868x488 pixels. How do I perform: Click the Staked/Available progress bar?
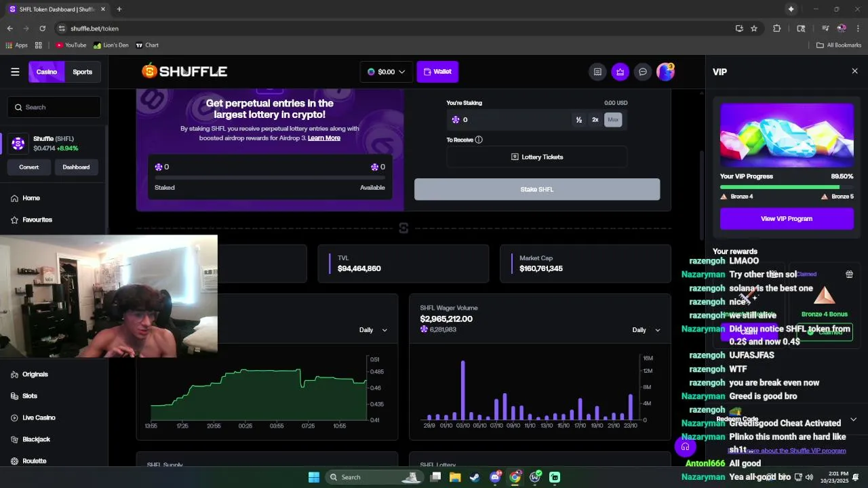[x=270, y=178]
